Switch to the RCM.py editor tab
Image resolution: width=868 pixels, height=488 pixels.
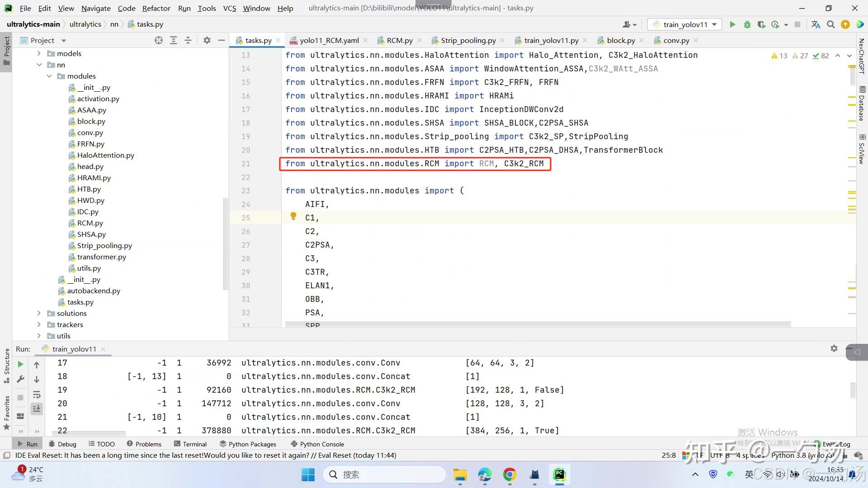399,40
